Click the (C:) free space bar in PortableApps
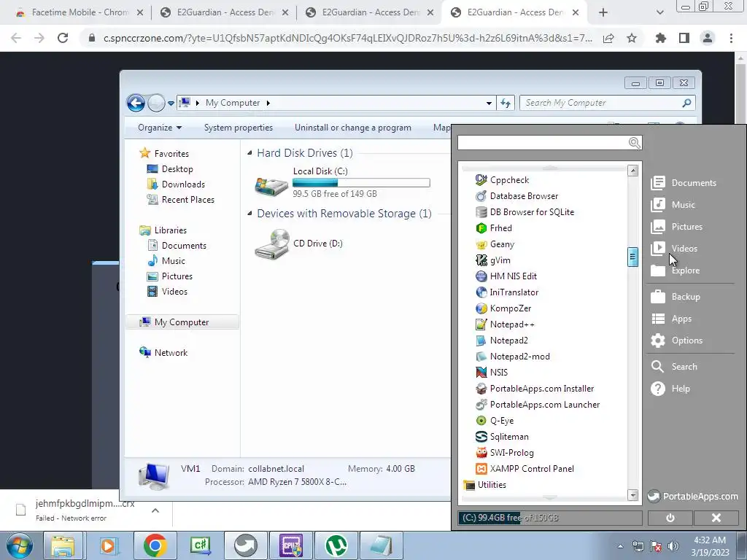 pyautogui.click(x=550, y=518)
